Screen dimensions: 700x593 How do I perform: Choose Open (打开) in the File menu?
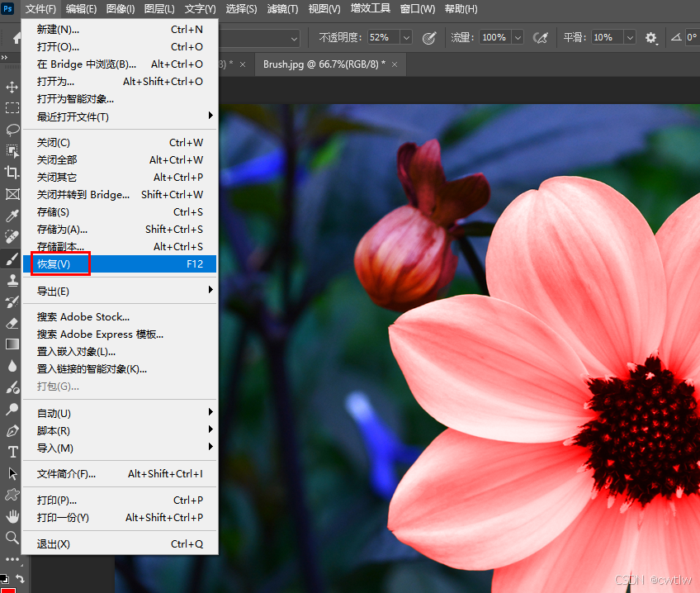(120, 47)
